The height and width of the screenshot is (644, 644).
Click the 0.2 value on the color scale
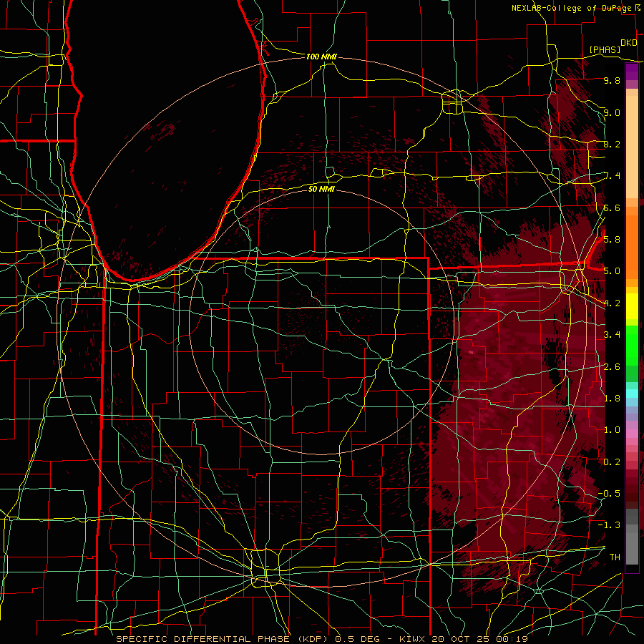tap(612, 462)
